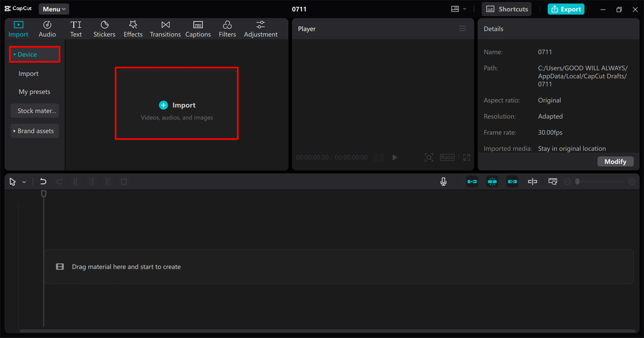644x338 pixels.
Task: Click the Split clip tool
Action: click(x=75, y=182)
